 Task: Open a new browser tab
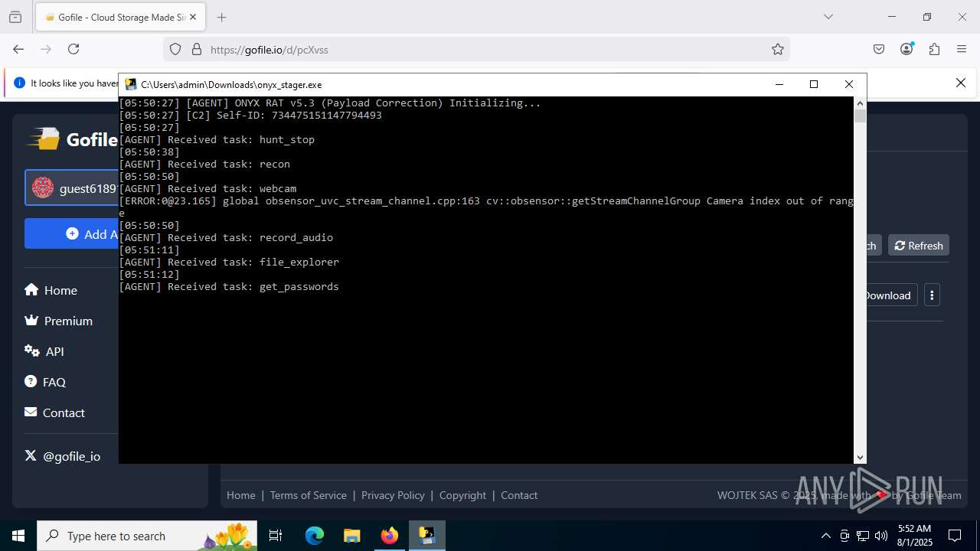click(222, 17)
